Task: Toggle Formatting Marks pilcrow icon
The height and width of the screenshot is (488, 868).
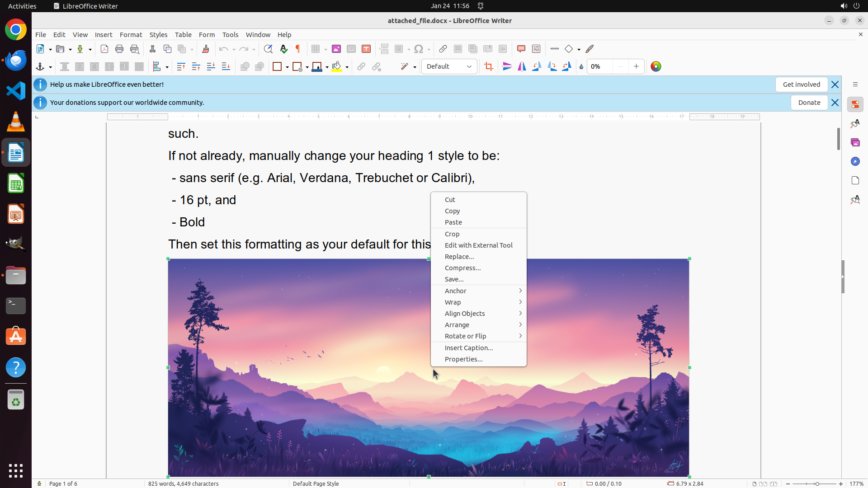Action: coord(298,49)
